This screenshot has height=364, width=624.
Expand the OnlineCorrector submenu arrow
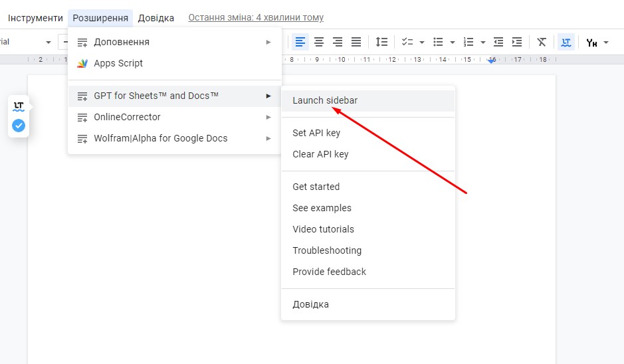[x=268, y=118]
